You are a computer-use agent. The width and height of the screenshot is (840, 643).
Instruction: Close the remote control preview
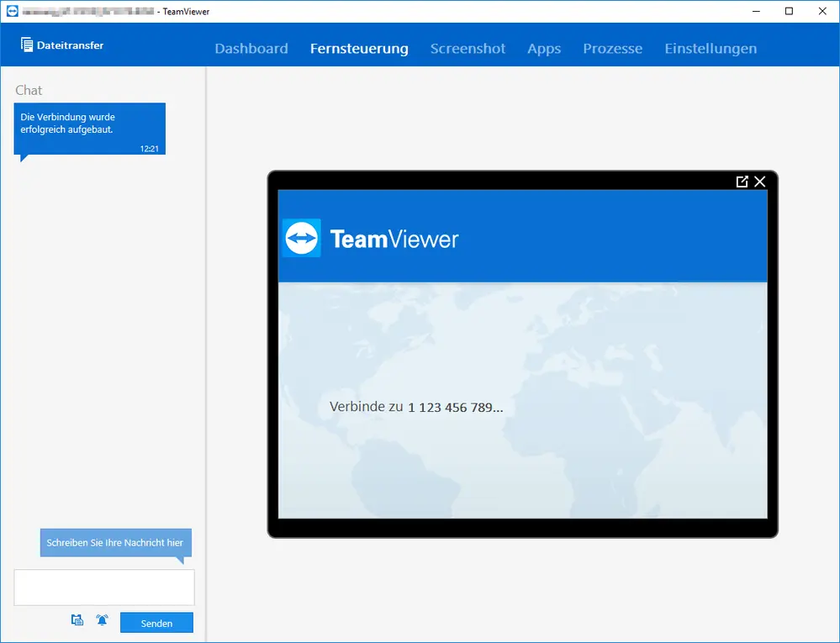point(759,182)
